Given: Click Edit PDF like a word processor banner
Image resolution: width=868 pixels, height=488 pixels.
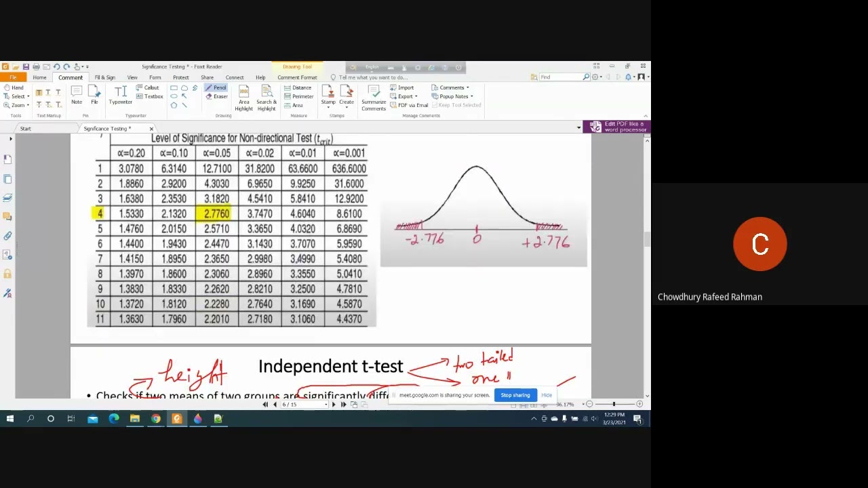Looking at the screenshot, I should (x=618, y=127).
